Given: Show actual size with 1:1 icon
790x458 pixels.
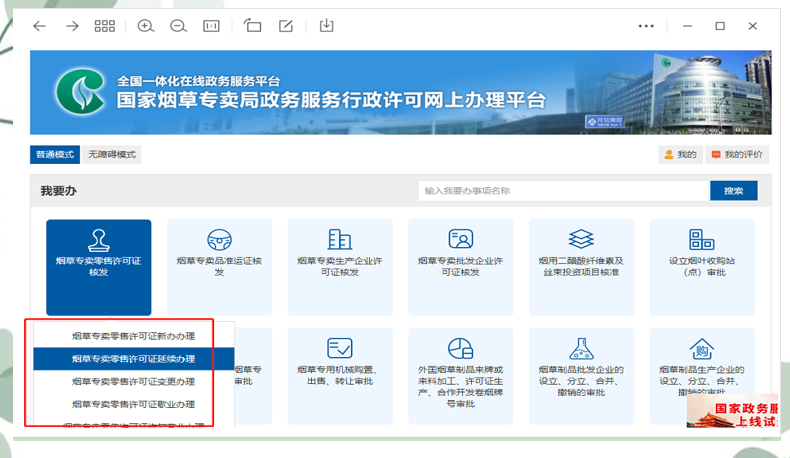Looking at the screenshot, I should pyautogui.click(x=211, y=26).
